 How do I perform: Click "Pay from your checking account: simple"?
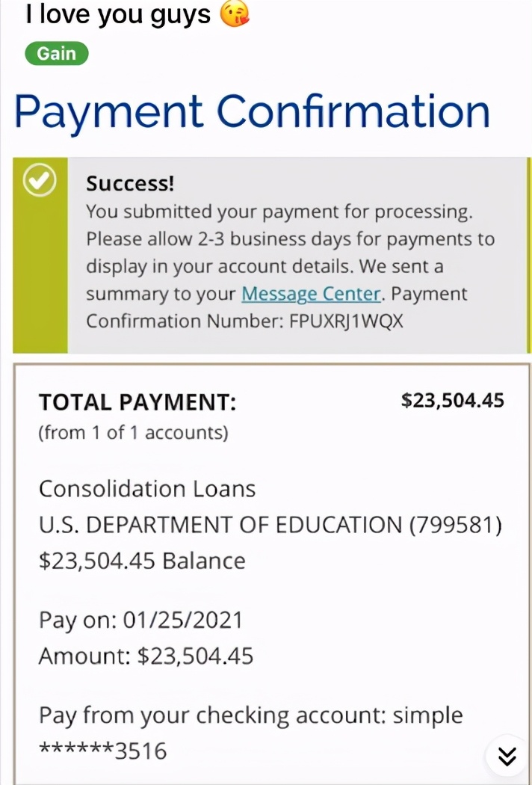point(250,715)
